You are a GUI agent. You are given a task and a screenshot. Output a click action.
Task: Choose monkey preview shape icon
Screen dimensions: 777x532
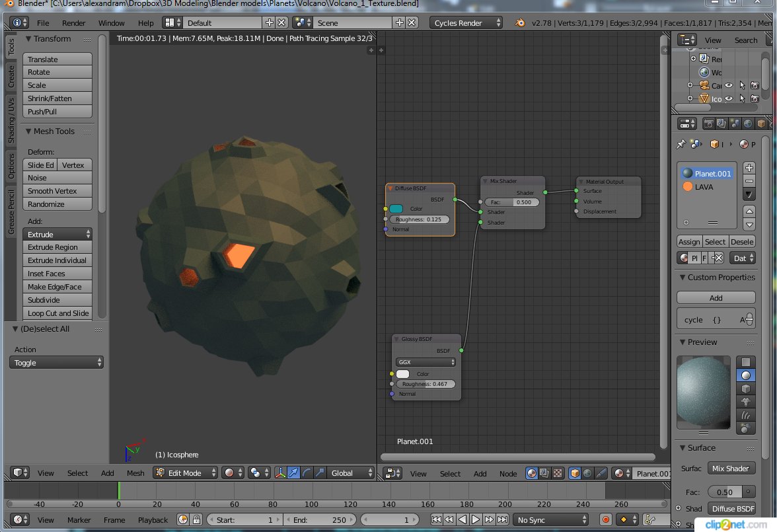pyautogui.click(x=746, y=402)
